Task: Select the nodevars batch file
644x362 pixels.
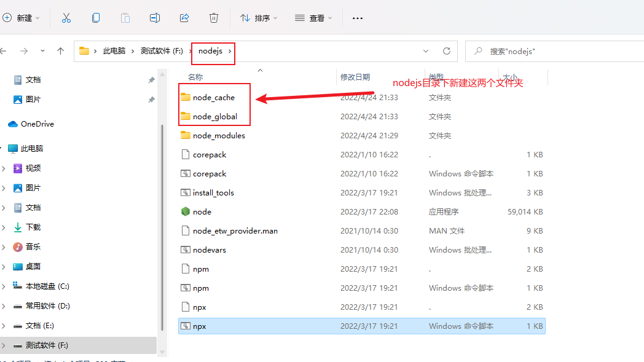Action: click(210, 250)
